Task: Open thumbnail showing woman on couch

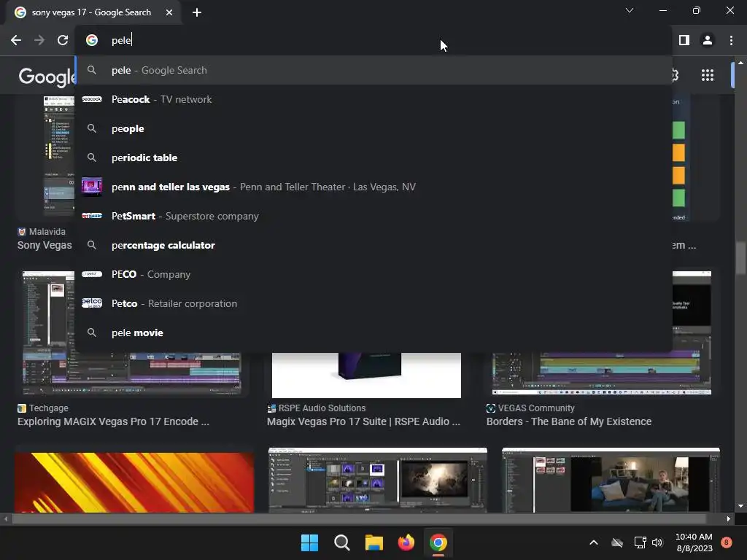Action: tap(611, 480)
